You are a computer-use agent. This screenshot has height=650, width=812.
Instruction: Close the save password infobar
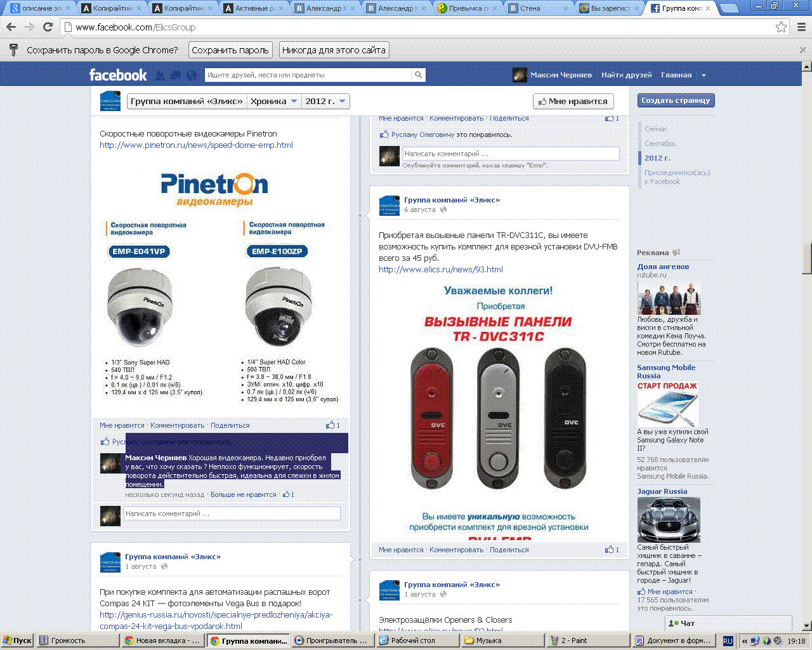coord(802,50)
